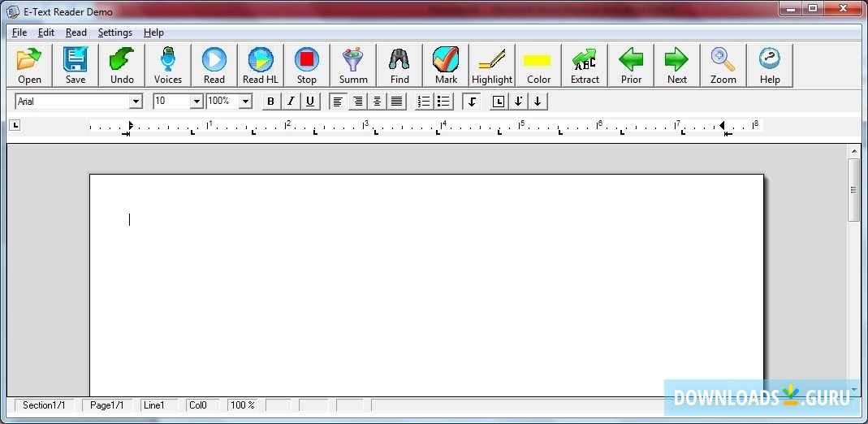The image size is (868, 424).
Task: Click the Mark checkmark tool
Action: click(446, 65)
